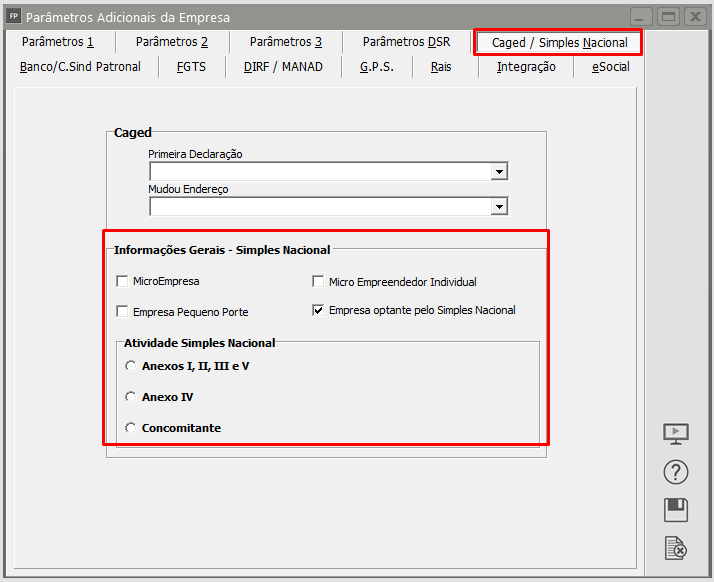Click the cancel document icon with X

677,547
